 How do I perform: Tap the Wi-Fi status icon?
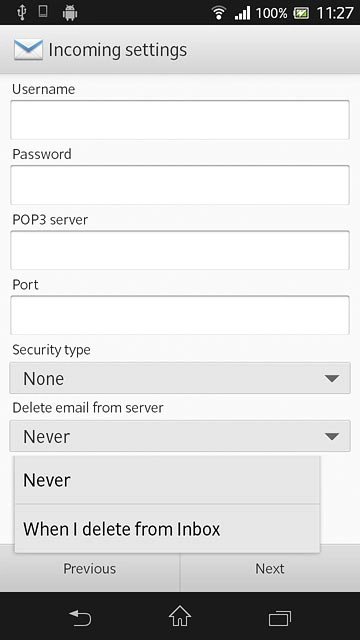click(x=219, y=13)
